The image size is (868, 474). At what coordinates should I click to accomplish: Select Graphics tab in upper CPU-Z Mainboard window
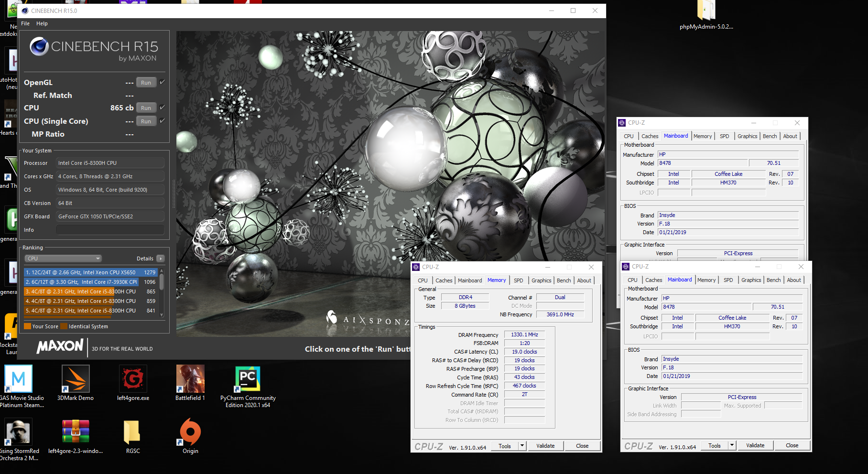pyautogui.click(x=747, y=136)
